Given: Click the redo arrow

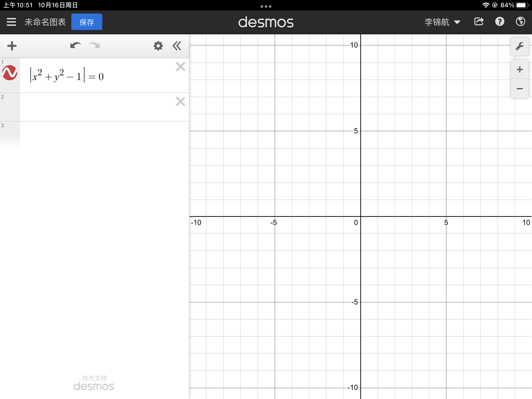Looking at the screenshot, I should 95,46.
